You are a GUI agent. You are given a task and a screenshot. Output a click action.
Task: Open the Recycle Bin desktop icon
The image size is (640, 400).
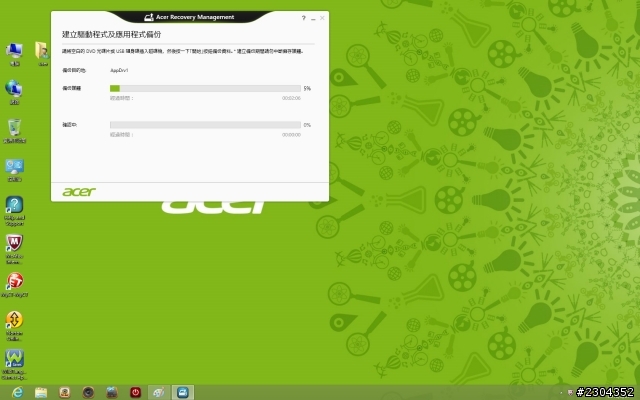click(x=14, y=131)
